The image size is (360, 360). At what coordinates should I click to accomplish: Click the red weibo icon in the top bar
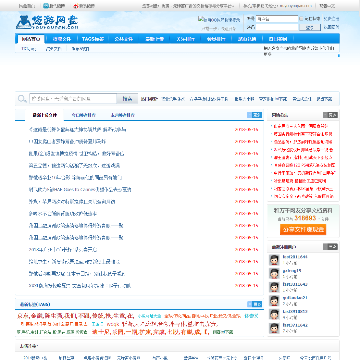pyautogui.click(x=76, y=6)
